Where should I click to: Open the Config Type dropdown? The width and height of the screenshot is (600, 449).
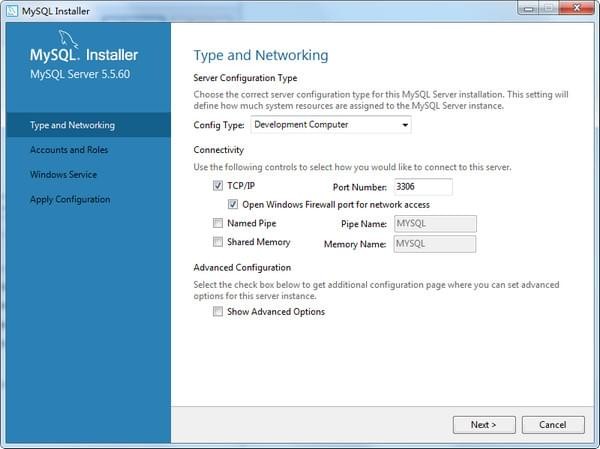[330, 125]
